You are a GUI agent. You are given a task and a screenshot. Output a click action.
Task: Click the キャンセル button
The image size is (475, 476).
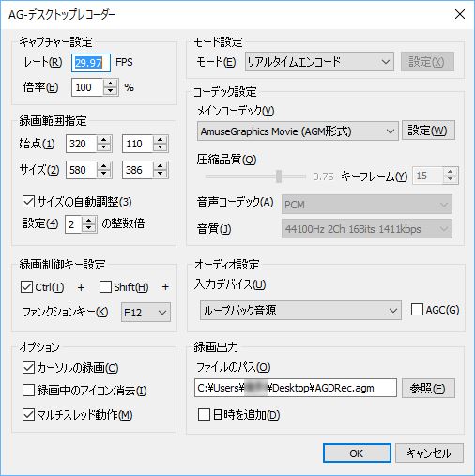(429, 453)
